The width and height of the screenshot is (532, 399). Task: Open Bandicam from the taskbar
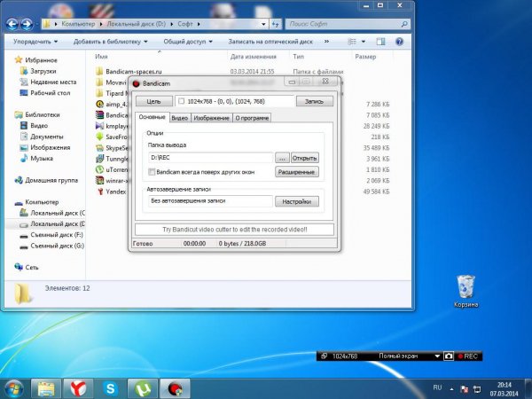(175, 389)
